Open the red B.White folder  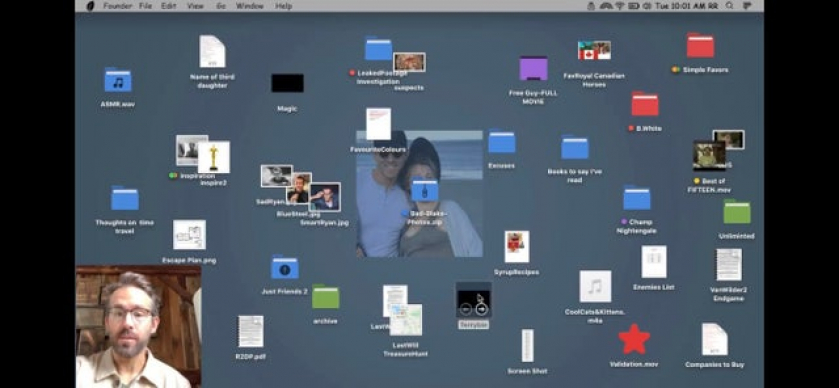[645, 104]
